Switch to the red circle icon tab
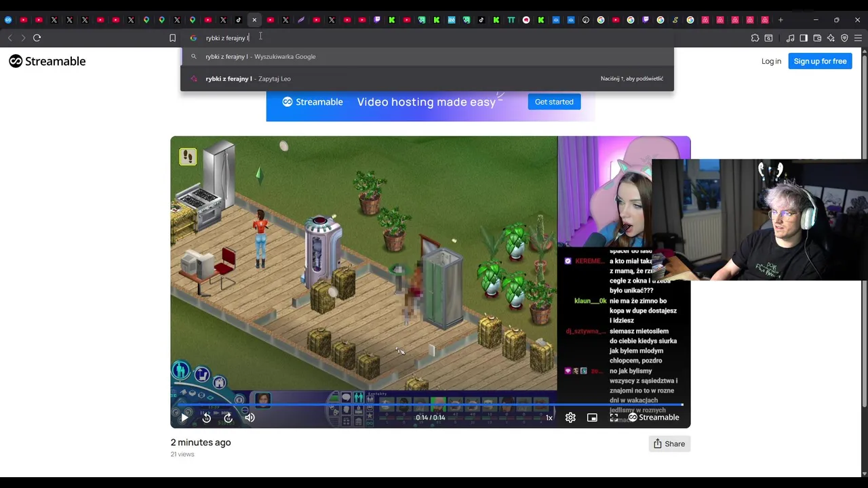This screenshot has height=488, width=868. [526, 20]
